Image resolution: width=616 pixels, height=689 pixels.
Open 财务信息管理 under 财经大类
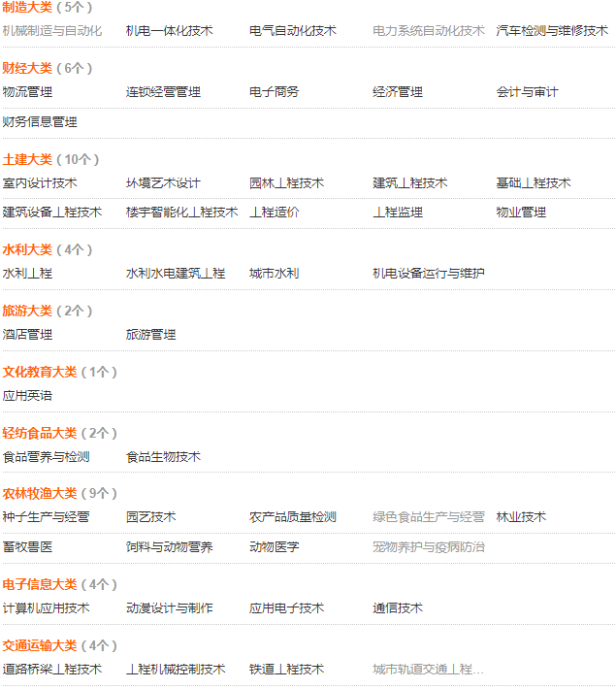(x=40, y=122)
